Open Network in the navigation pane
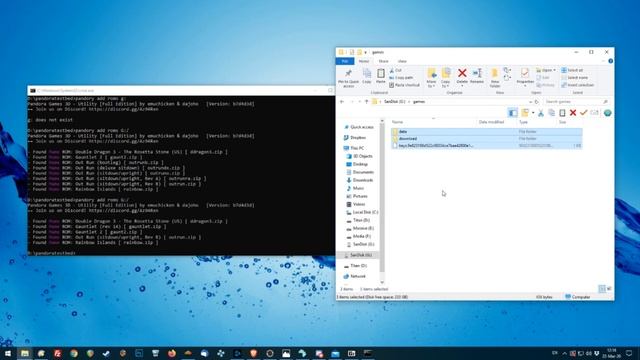Screen dimensions: 640x360 coord(354,276)
